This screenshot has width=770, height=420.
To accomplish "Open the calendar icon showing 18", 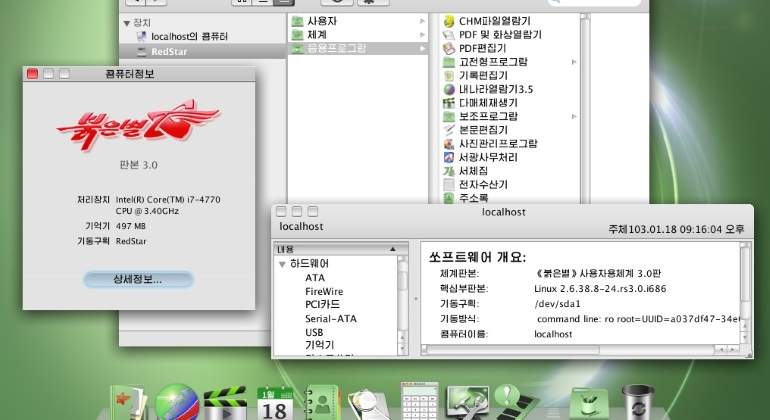I will coord(275,403).
